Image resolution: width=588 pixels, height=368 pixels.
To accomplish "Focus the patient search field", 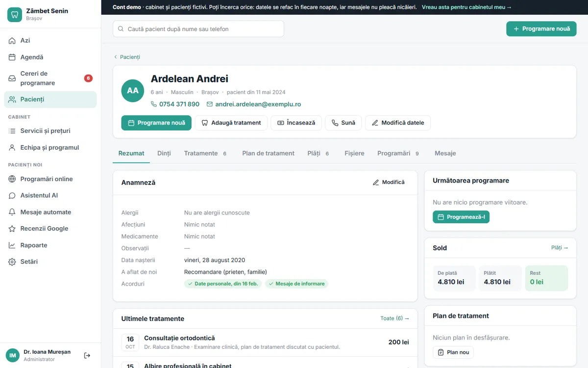I will pos(198,29).
